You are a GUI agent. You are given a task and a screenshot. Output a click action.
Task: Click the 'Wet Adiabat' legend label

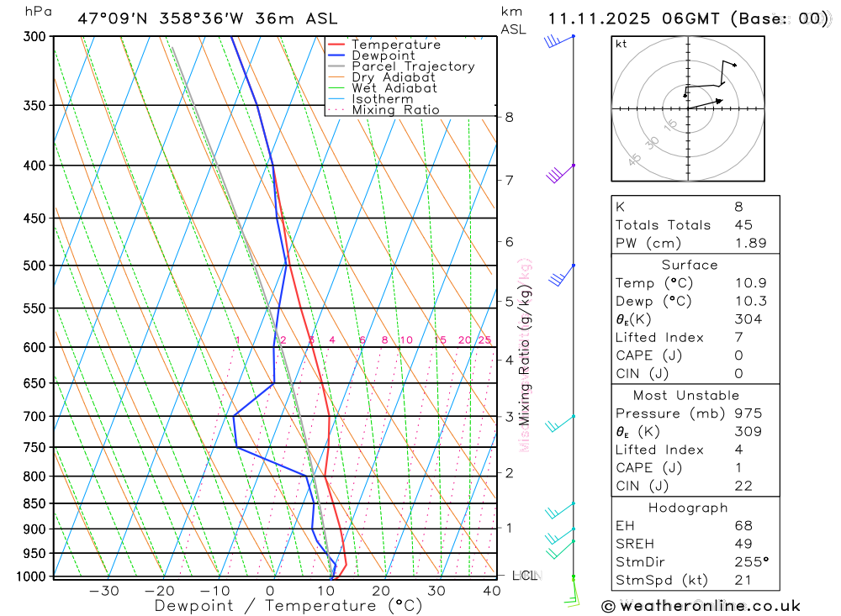click(394, 88)
